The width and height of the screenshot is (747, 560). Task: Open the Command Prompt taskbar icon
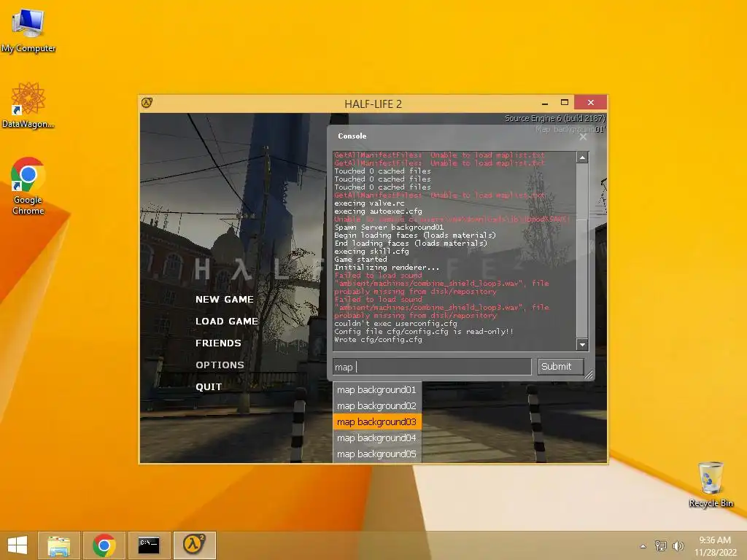tap(149, 545)
